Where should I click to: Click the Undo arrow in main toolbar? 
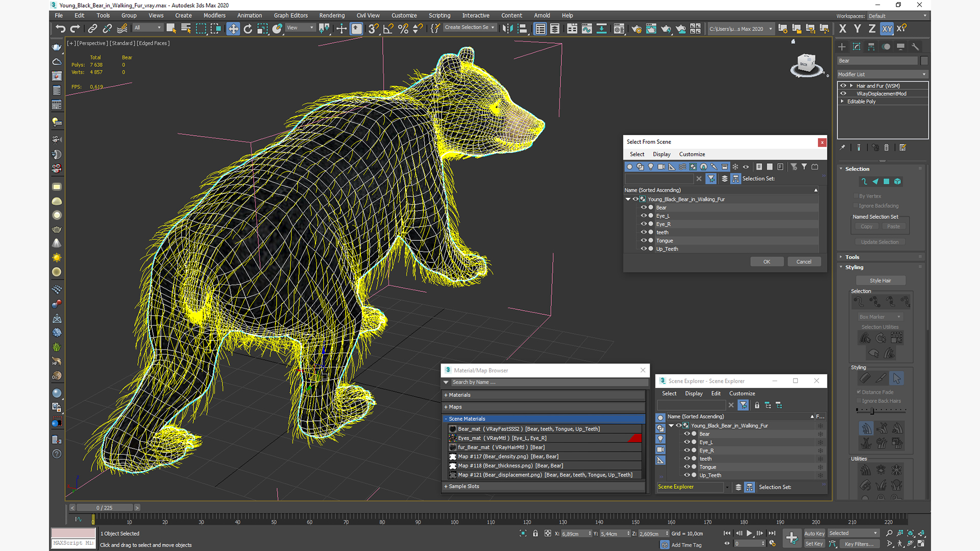point(61,29)
